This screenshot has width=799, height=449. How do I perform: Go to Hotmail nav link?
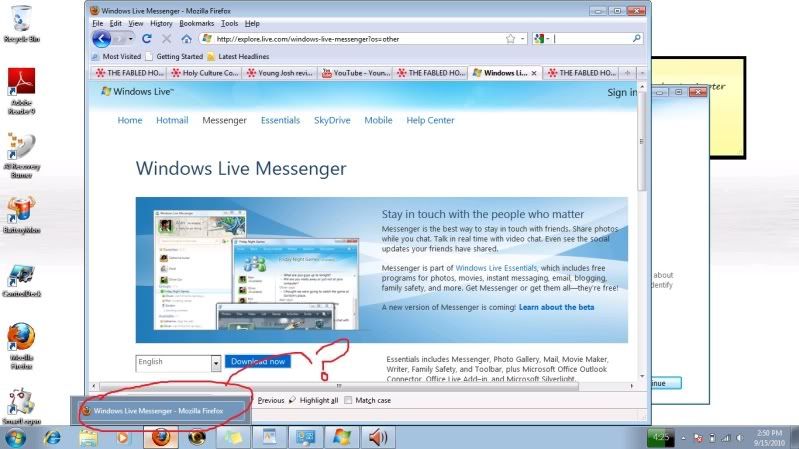(172, 120)
